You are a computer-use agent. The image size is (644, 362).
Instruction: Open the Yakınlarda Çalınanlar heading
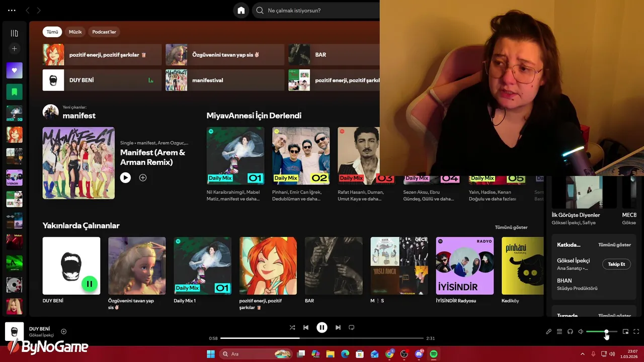point(81,226)
